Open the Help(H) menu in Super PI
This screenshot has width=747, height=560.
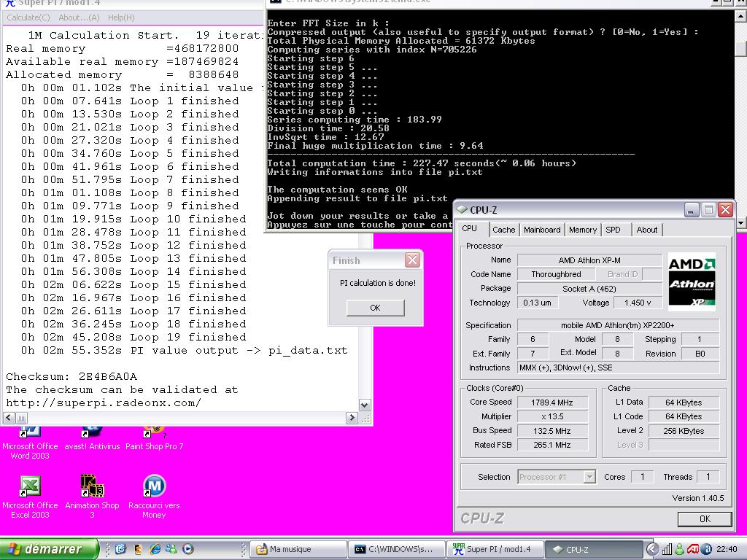121,17
